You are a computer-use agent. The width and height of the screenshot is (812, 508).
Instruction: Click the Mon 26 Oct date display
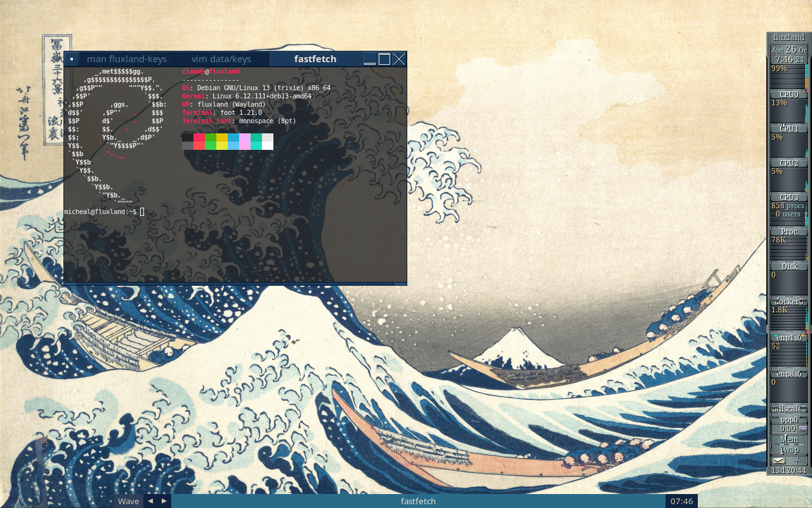[789, 50]
